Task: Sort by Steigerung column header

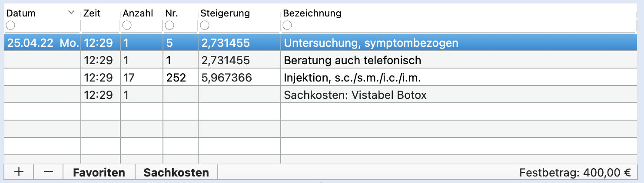Action: [x=225, y=13]
